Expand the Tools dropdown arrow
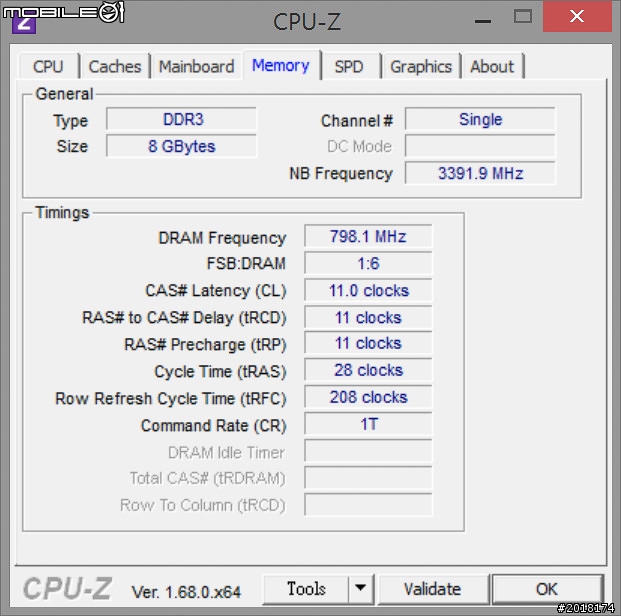This screenshot has width=621, height=616. tap(361, 589)
